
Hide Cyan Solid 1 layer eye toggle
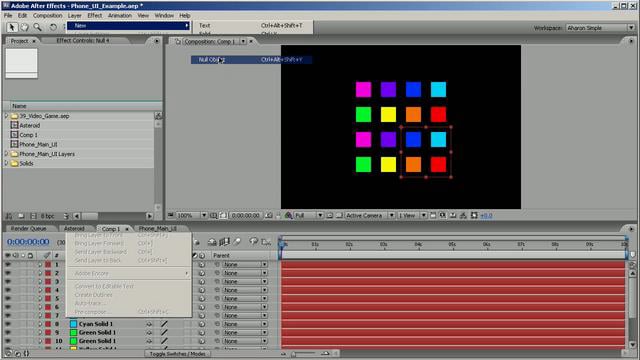(x=8, y=324)
